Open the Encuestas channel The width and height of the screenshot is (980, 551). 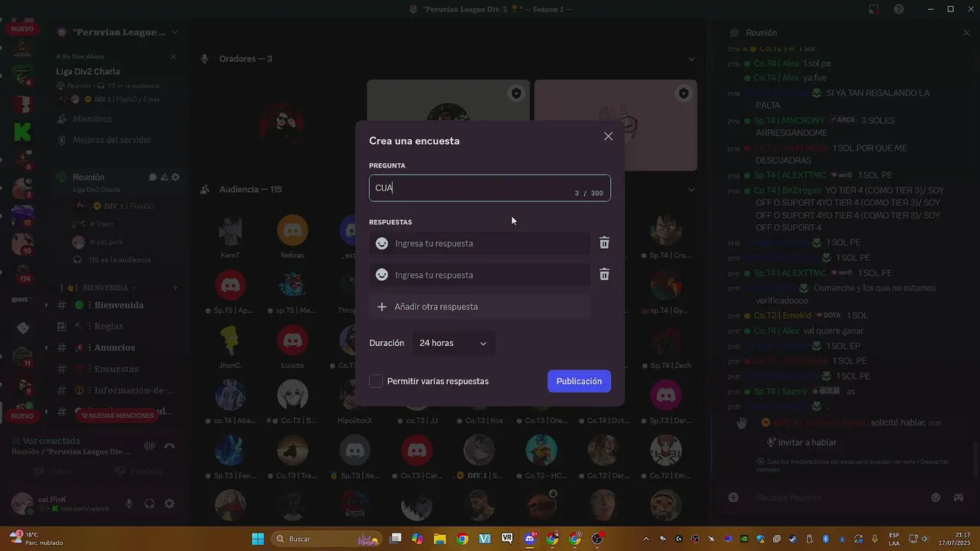115,369
